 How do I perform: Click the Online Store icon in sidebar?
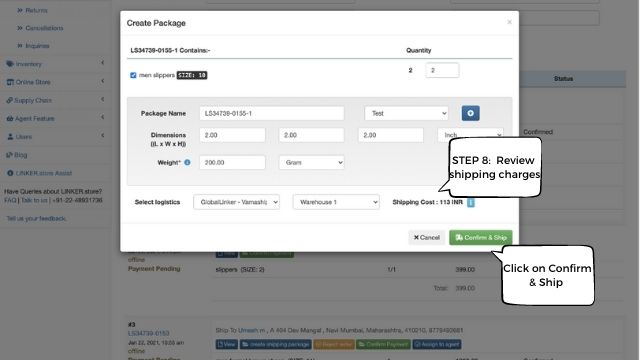[10, 82]
